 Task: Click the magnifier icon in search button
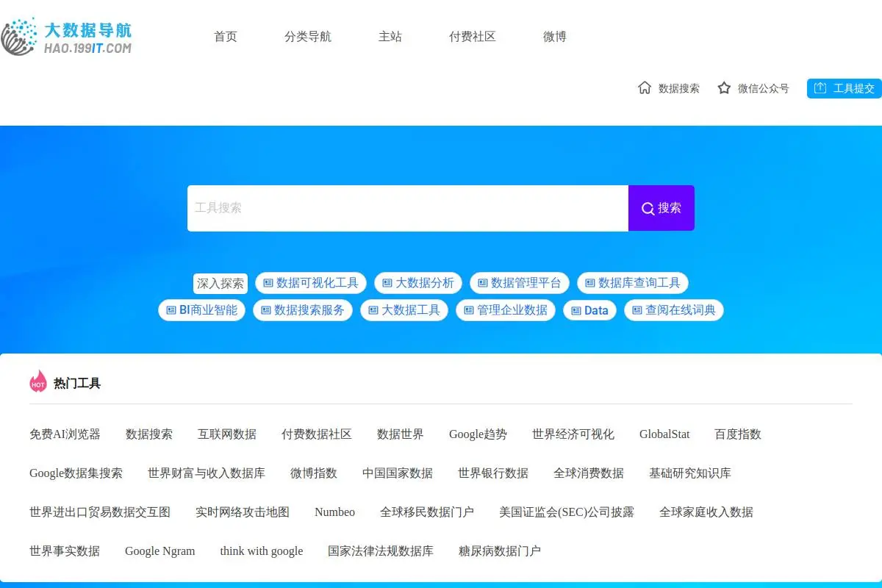click(648, 209)
